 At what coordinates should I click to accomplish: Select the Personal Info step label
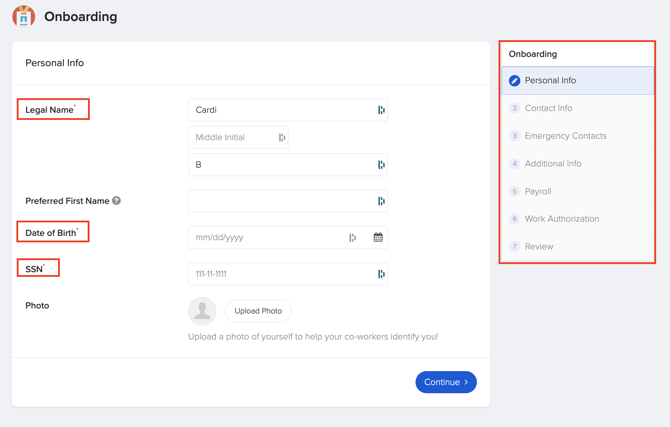click(550, 80)
